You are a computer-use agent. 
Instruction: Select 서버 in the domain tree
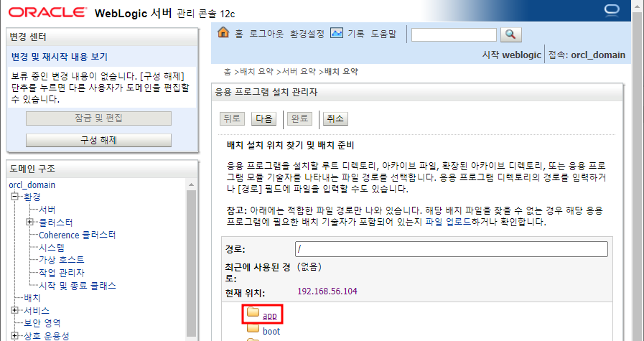47,210
